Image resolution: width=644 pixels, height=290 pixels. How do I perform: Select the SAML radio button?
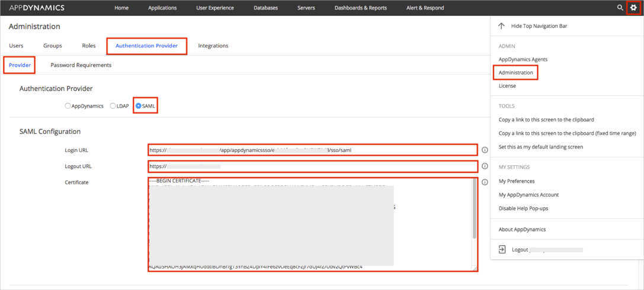[x=139, y=106]
